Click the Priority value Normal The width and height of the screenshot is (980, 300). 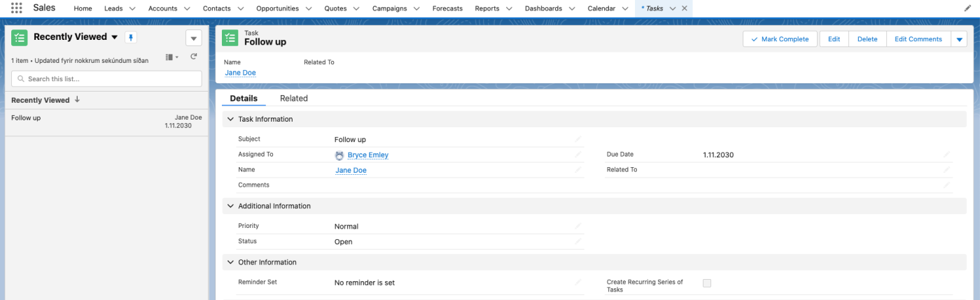pyautogui.click(x=346, y=227)
